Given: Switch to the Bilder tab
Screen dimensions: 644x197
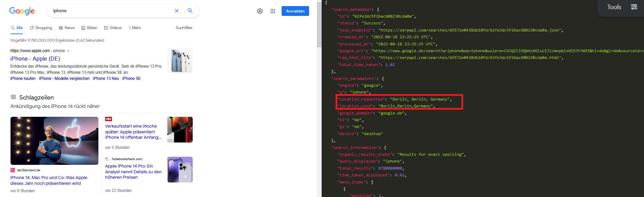Looking at the screenshot, I should (x=89, y=28).
